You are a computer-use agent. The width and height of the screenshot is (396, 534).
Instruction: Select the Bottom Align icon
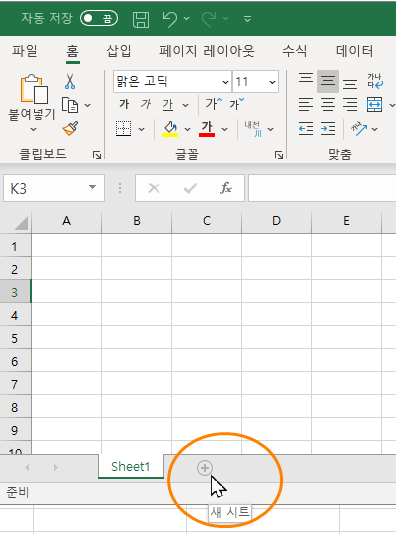[350, 84]
